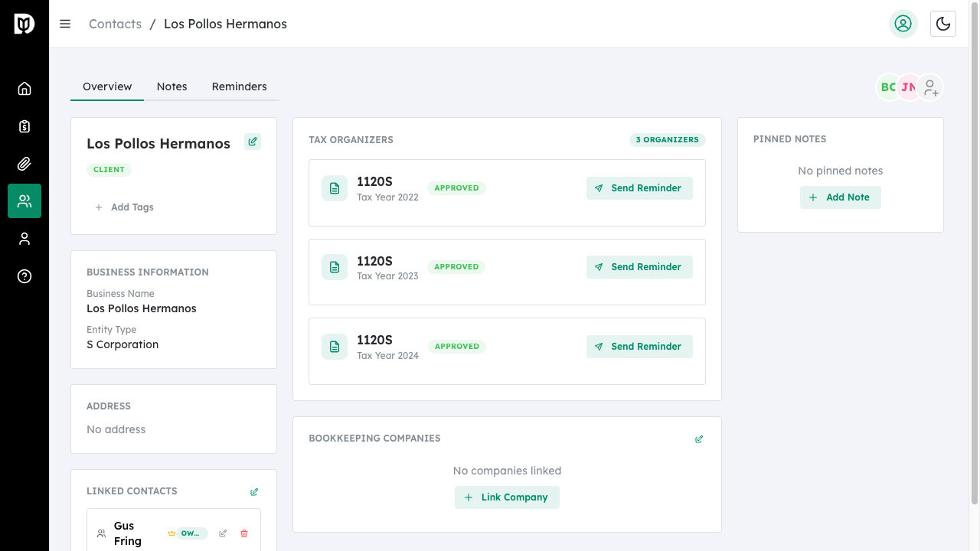This screenshot has height=551, width=980.
Task: Click the Link Company button
Action: tap(507, 497)
